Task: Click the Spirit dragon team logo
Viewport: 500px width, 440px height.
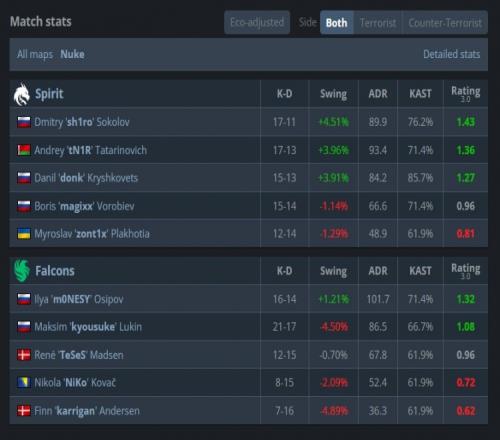Action: point(22,94)
